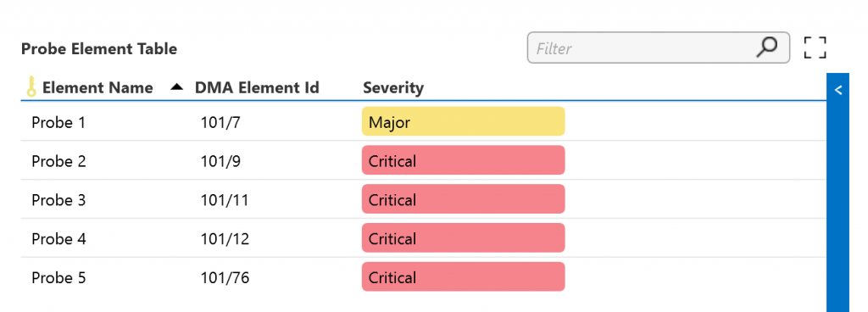Select the Probe 1 row
This screenshot has height=312, width=868.
click(424, 122)
